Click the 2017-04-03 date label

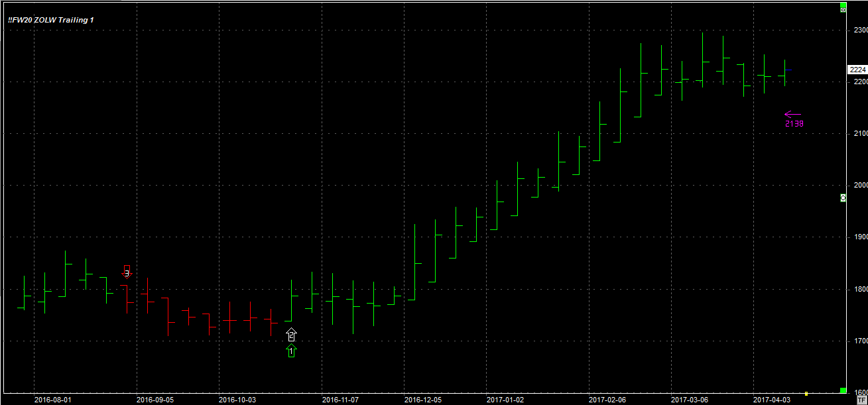pyautogui.click(x=771, y=400)
